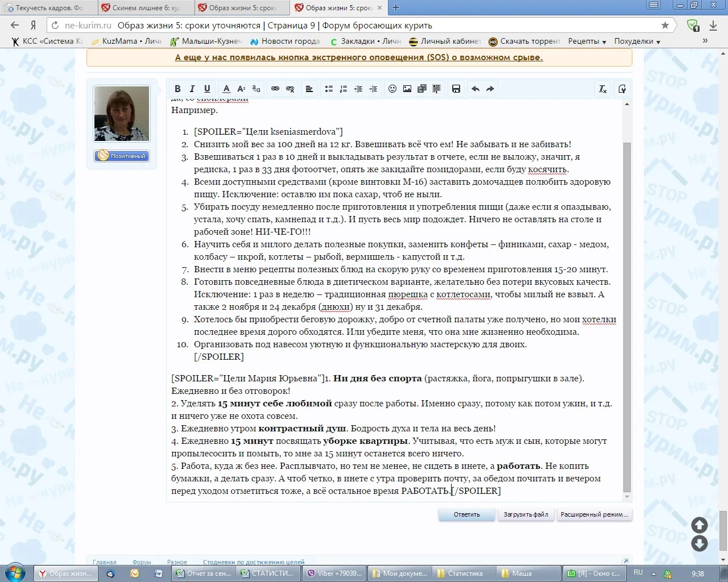Redo the last editor action
This screenshot has width=728, height=582.
(x=490, y=89)
